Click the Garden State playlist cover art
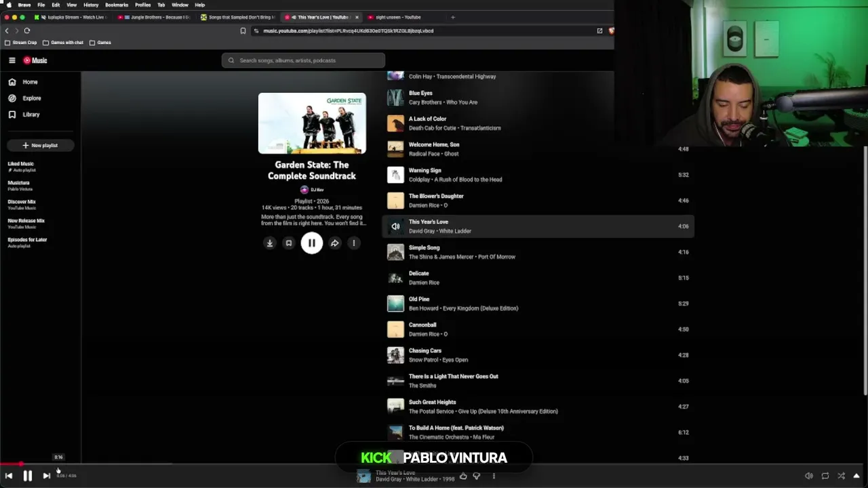 [312, 123]
